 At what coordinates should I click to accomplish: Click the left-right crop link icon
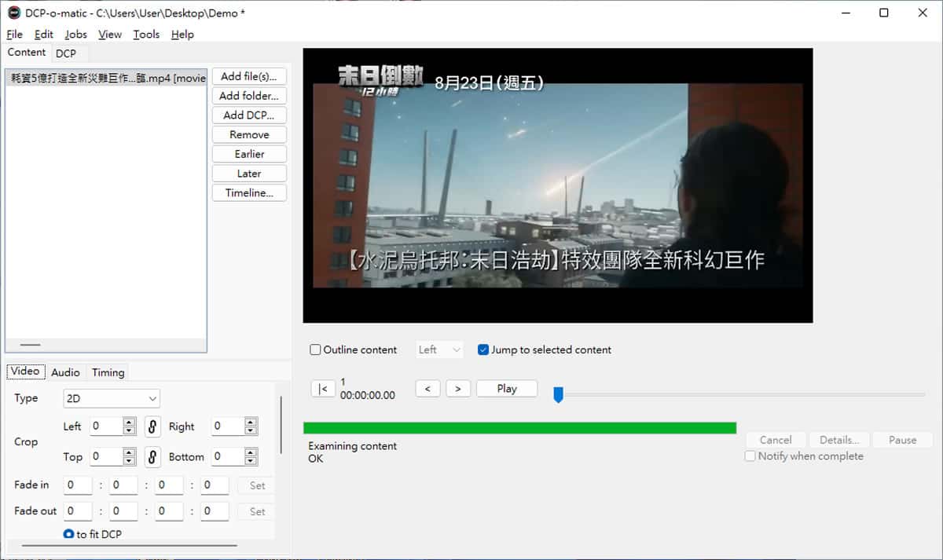pyautogui.click(x=153, y=426)
